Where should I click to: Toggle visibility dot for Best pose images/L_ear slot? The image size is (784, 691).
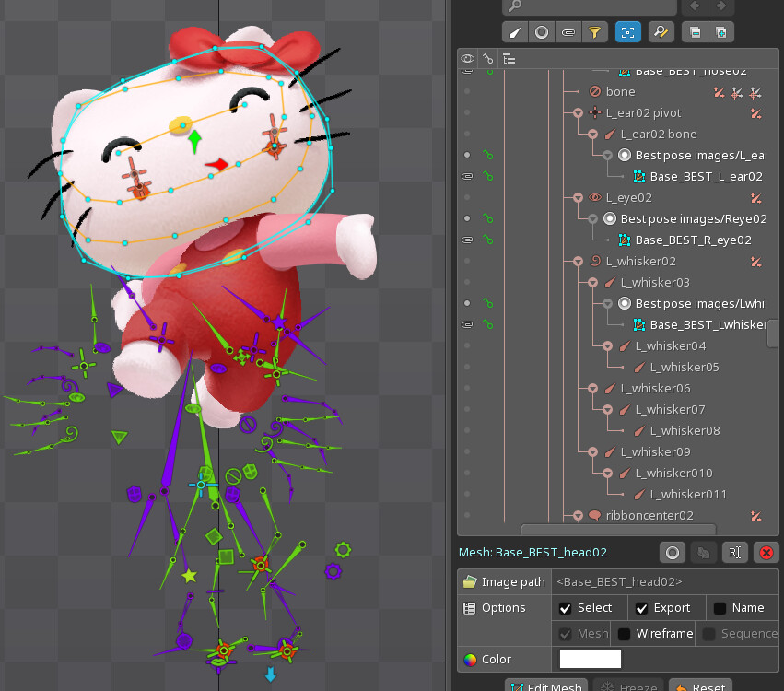pyautogui.click(x=467, y=155)
